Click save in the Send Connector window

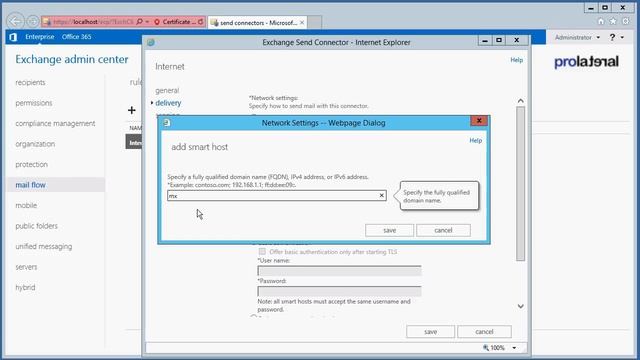point(430,331)
